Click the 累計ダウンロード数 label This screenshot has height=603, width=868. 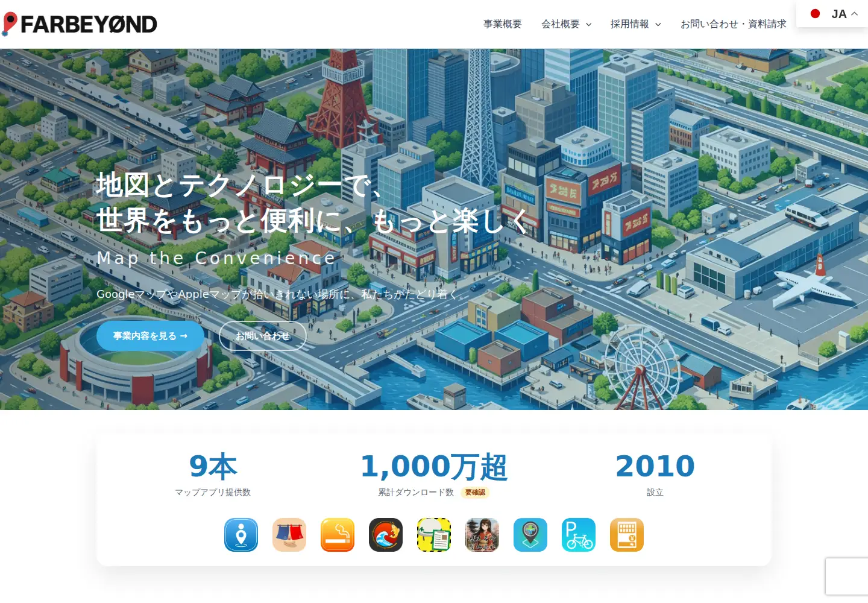coord(416,492)
